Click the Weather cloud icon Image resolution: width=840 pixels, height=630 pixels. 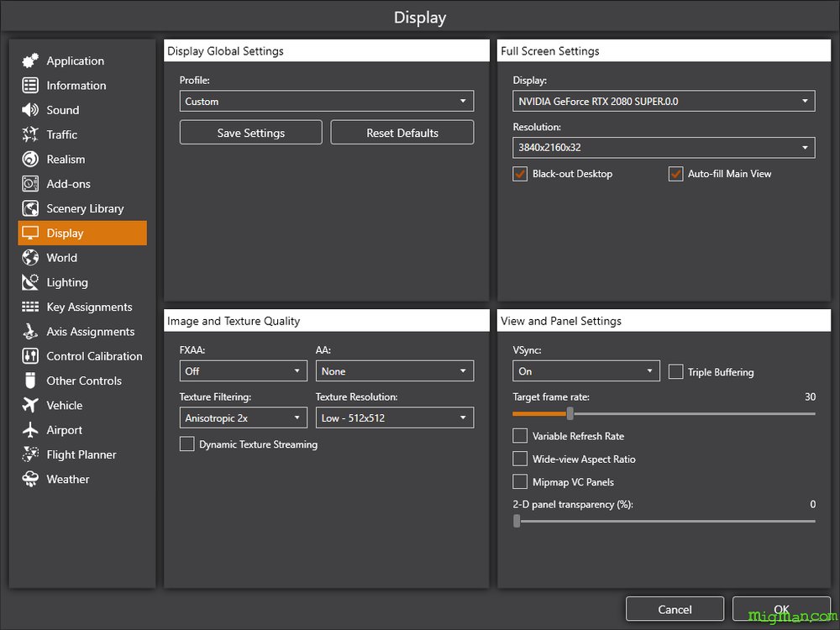coord(30,480)
